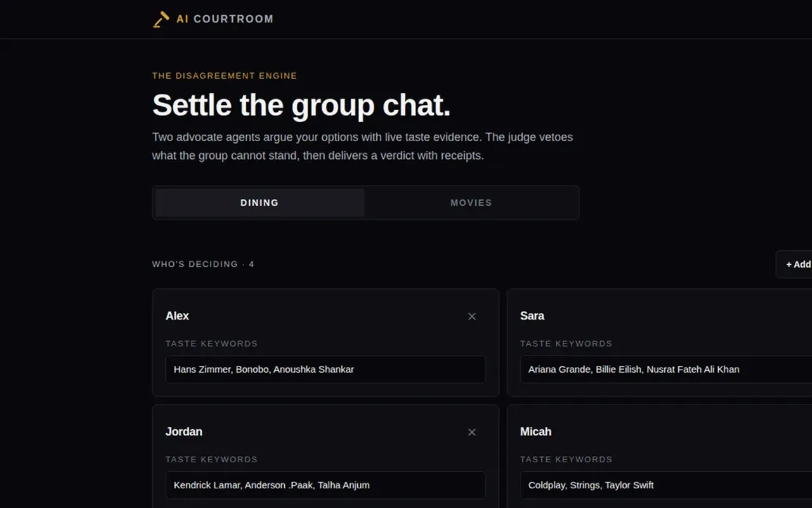
Task: Click the 'Who's Deciding · 4' label
Action: 203,264
